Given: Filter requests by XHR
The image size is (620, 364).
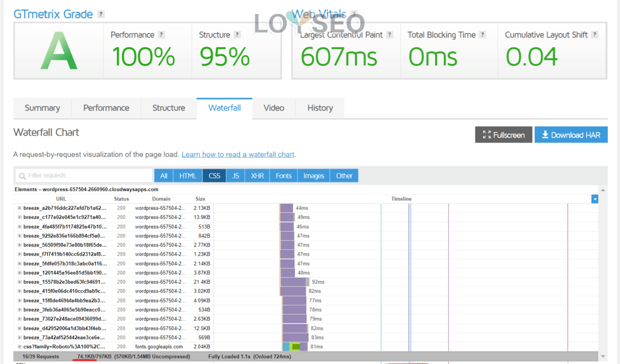Looking at the screenshot, I should point(257,176).
